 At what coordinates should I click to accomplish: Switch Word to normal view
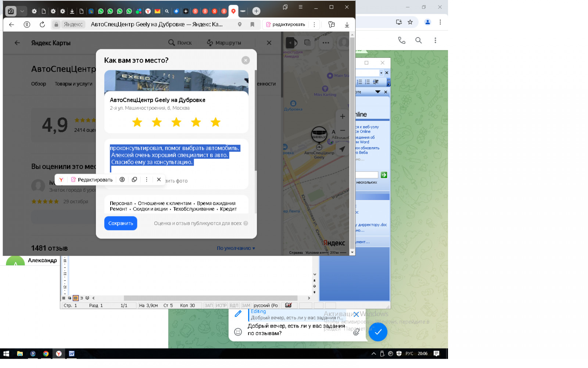(64, 298)
